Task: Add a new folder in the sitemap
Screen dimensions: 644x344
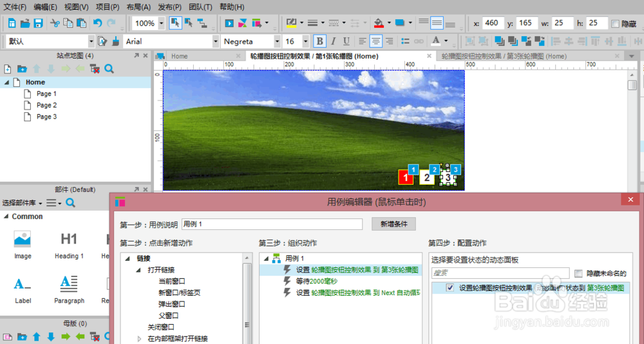Action: pos(22,69)
